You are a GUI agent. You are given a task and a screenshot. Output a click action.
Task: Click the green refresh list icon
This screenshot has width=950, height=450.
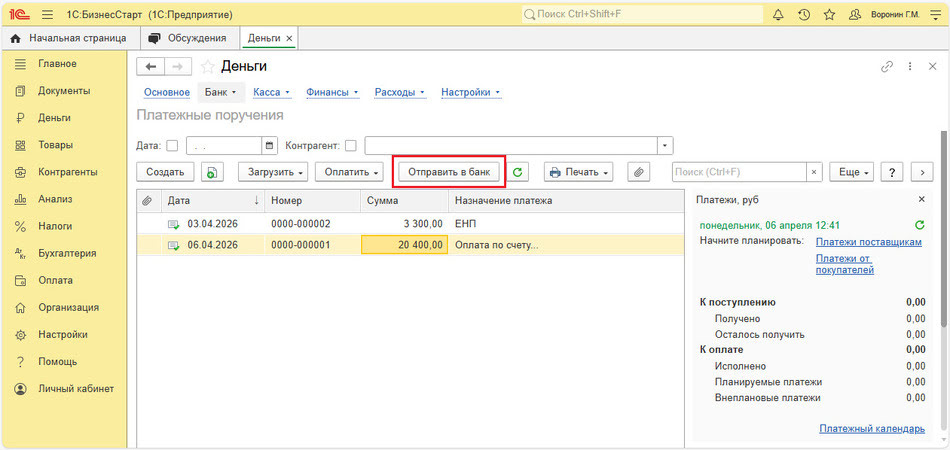[517, 172]
